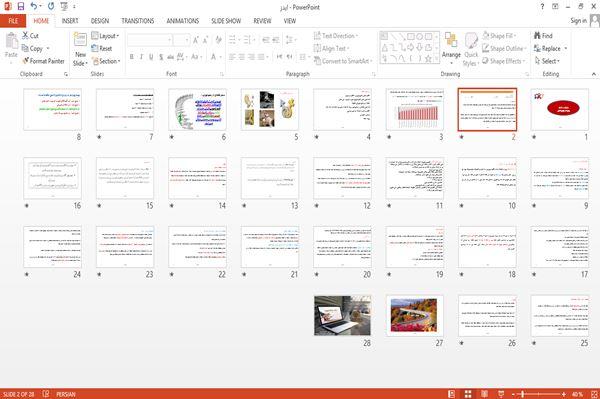The width and height of the screenshot is (600, 399).
Task: Switch to the ANIMATIONS tab
Action: click(183, 21)
